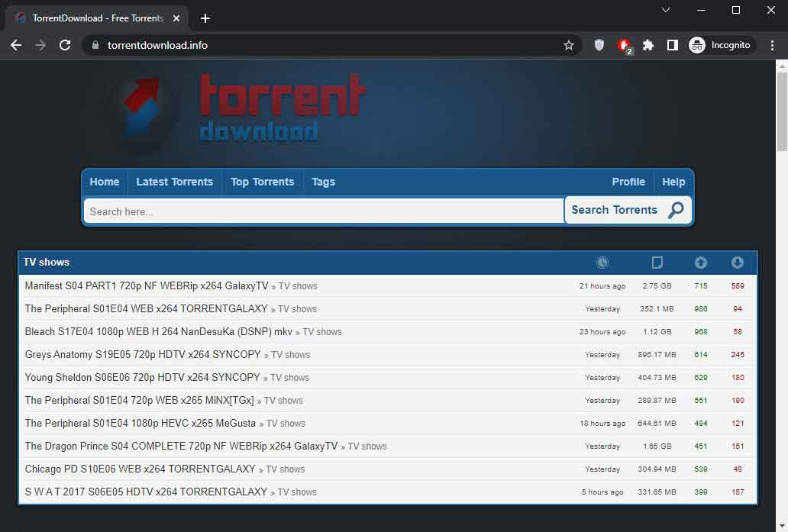Image resolution: width=788 pixels, height=532 pixels.
Task: Click the 1.12 GB size value
Action: pos(657,331)
